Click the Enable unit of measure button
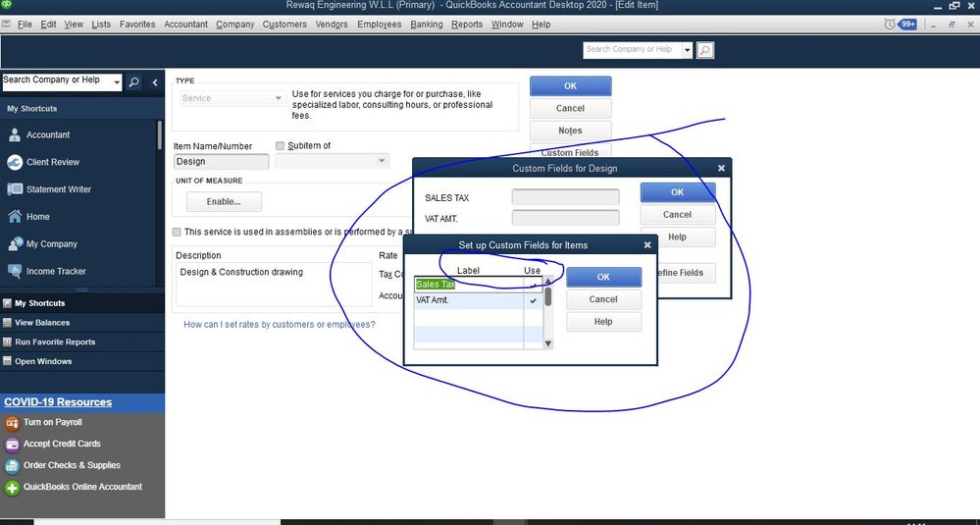Viewport: 980px width, 525px height. pyautogui.click(x=224, y=202)
